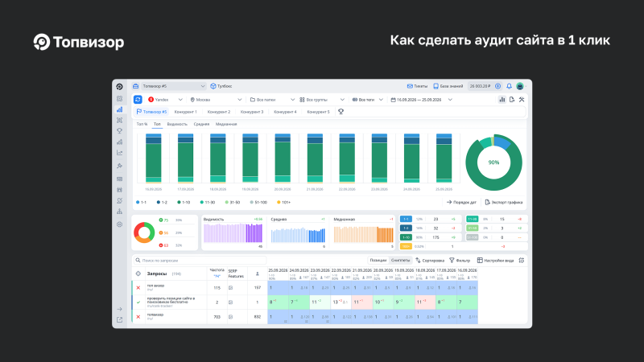Open the Топвизор #5 project dropdown
Viewport: 644px width, 362px height.
(173, 86)
